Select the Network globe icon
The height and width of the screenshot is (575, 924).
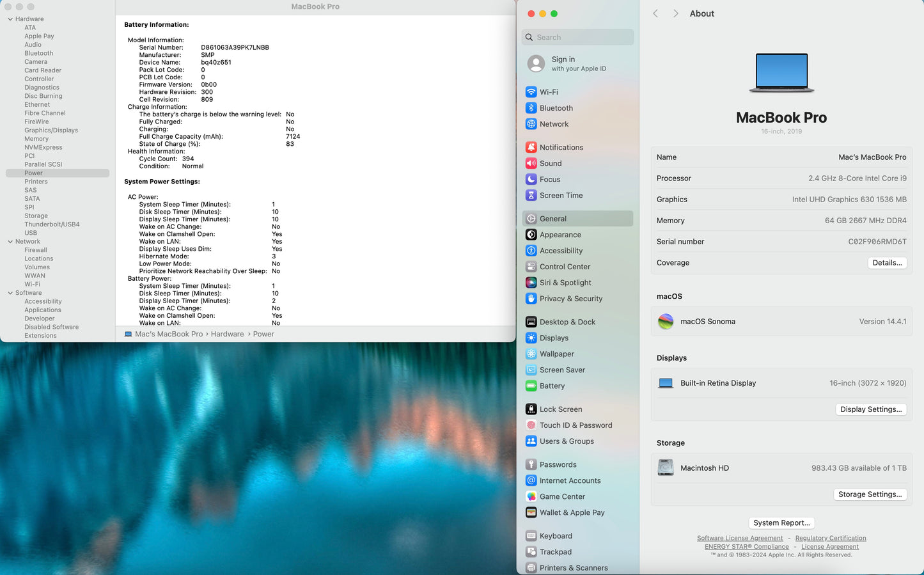pyautogui.click(x=531, y=124)
